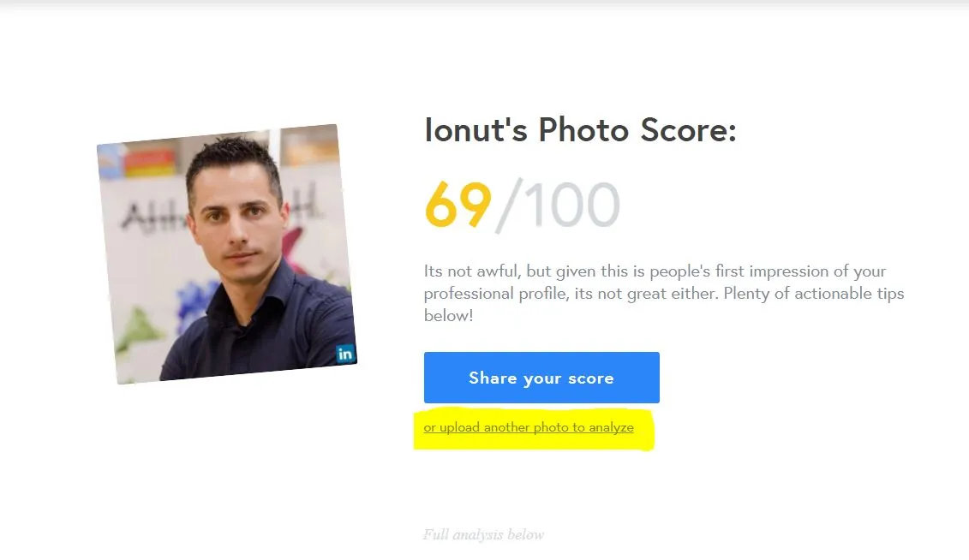
Task: Click the yellow 69 score number
Action: tap(458, 205)
